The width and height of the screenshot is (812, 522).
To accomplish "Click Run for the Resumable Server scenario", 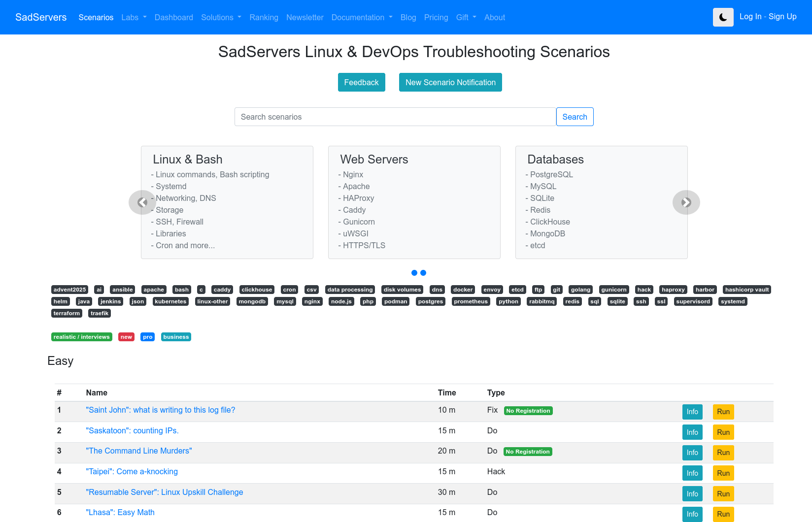I will tap(723, 494).
